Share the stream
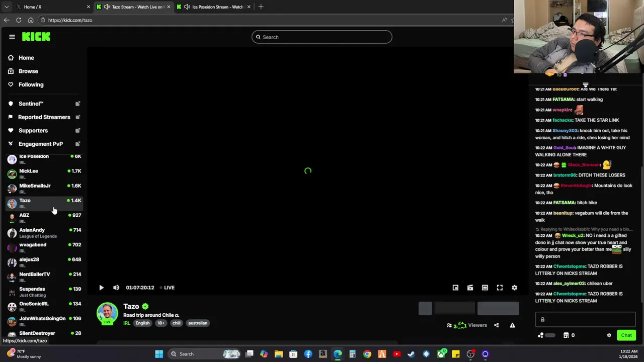The width and height of the screenshot is (644, 362). (x=496, y=325)
